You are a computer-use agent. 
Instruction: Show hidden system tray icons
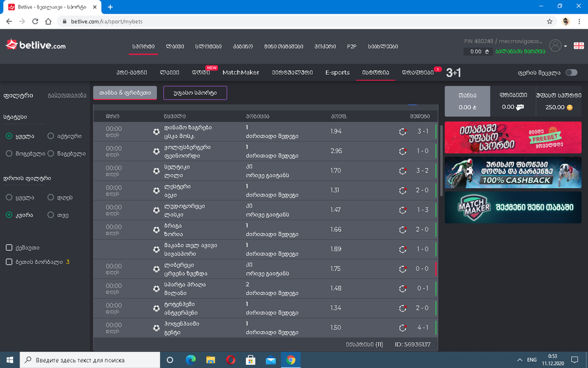[519, 360]
